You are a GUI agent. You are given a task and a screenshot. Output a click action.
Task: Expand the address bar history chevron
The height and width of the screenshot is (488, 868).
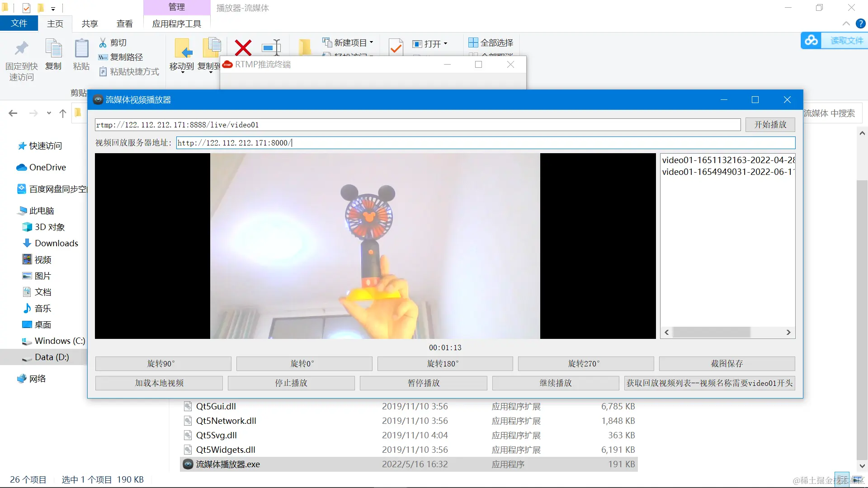[48, 113]
